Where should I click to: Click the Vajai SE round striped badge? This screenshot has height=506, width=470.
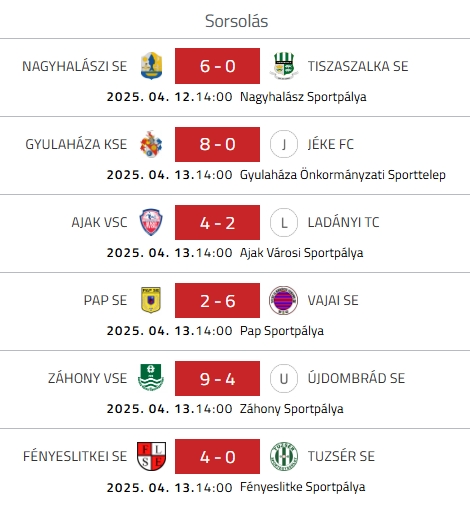tap(283, 300)
